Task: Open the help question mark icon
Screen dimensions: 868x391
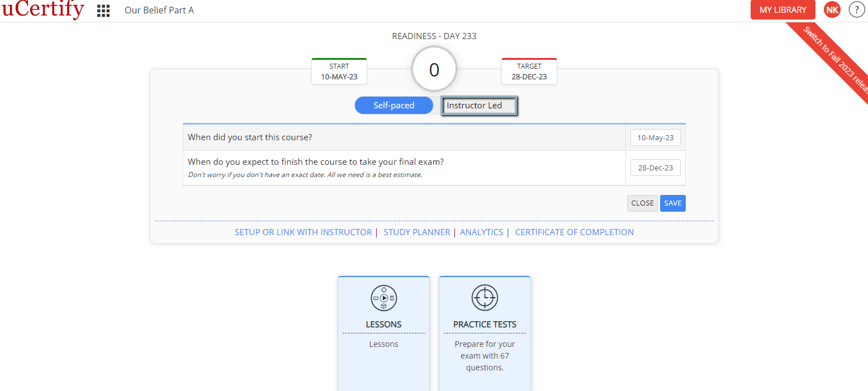Action: pyautogui.click(x=857, y=9)
